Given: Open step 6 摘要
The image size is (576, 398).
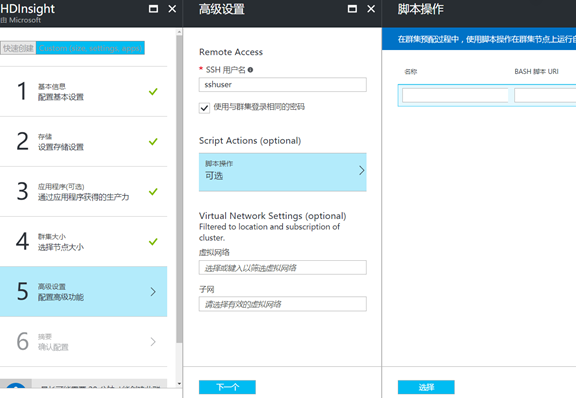Looking at the screenshot, I should (x=83, y=341).
